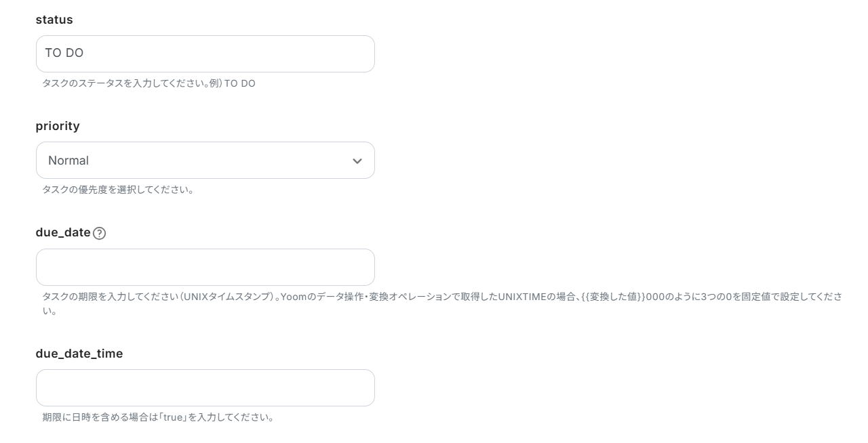This screenshot has height=443, width=868.
Task: Focus the empty due_date input field
Action: point(205,267)
